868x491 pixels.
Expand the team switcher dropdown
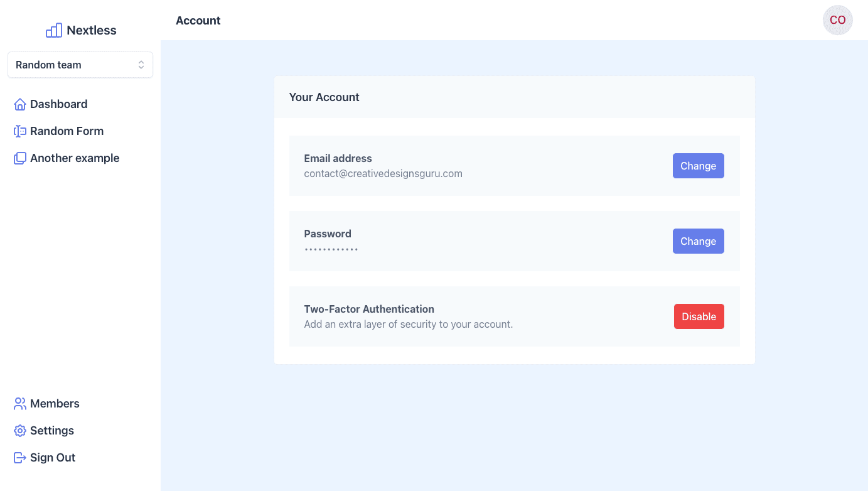[80, 65]
